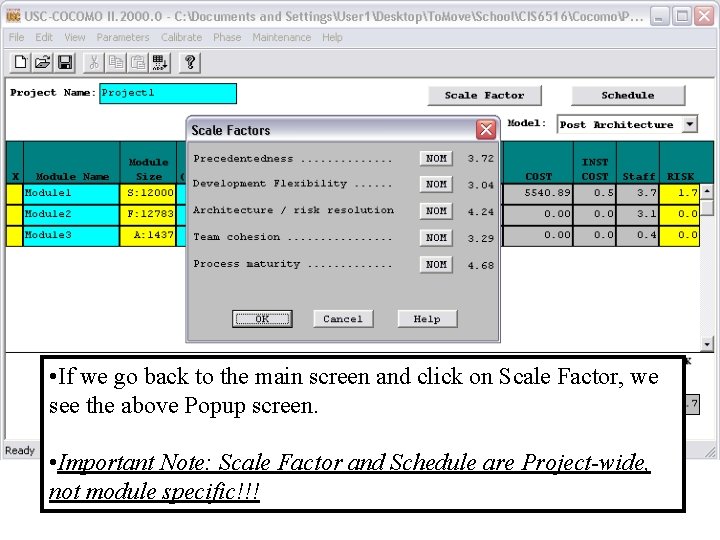Select the Module1 name cell

71,193
